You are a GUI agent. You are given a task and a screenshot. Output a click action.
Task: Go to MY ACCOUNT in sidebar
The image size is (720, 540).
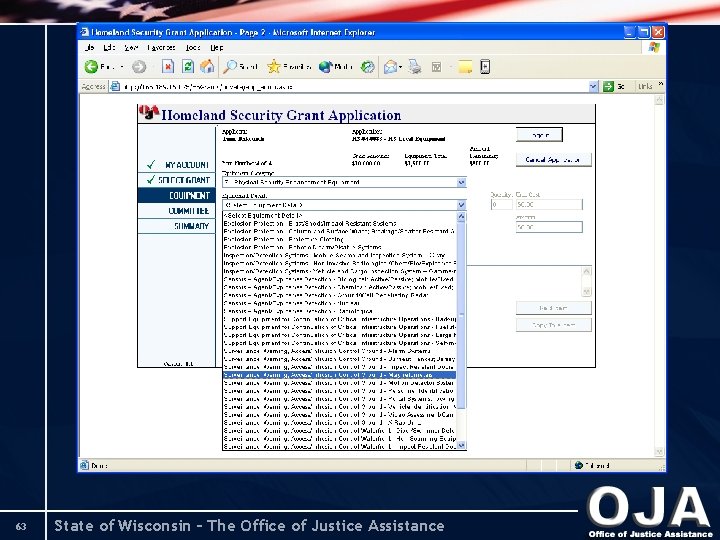click(177, 164)
